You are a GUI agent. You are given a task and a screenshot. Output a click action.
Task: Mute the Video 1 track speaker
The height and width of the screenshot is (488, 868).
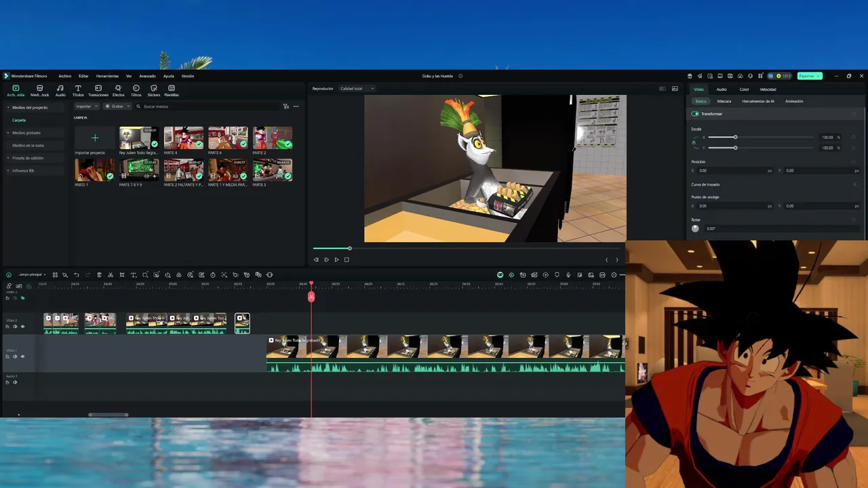tap(15, 357)
